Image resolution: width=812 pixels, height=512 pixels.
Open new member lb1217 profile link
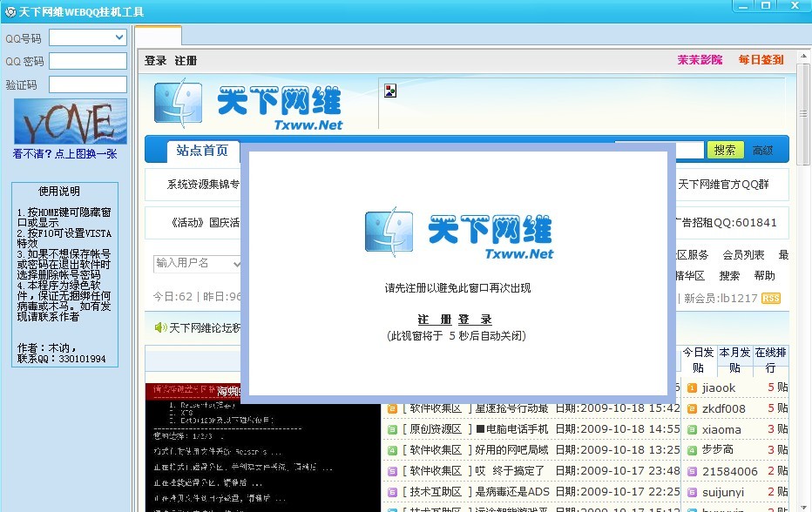point(739,298)
